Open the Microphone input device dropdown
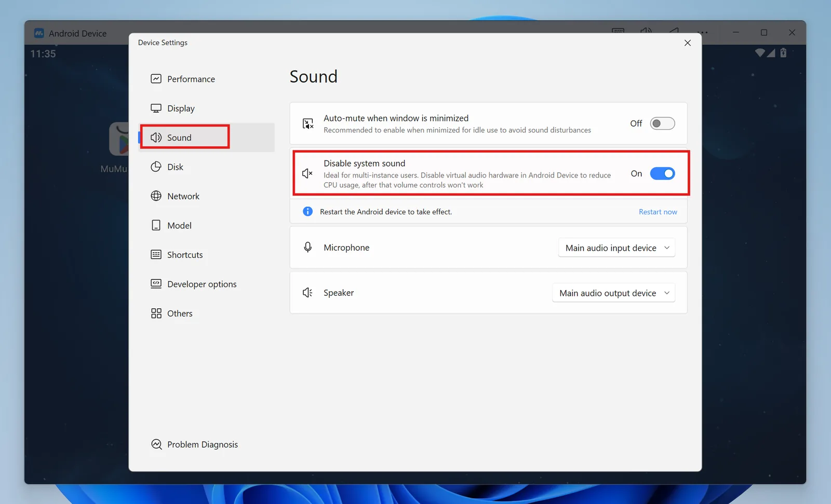Image resolution: width=831 pixels, height=504 pixels. click(616, 248)
